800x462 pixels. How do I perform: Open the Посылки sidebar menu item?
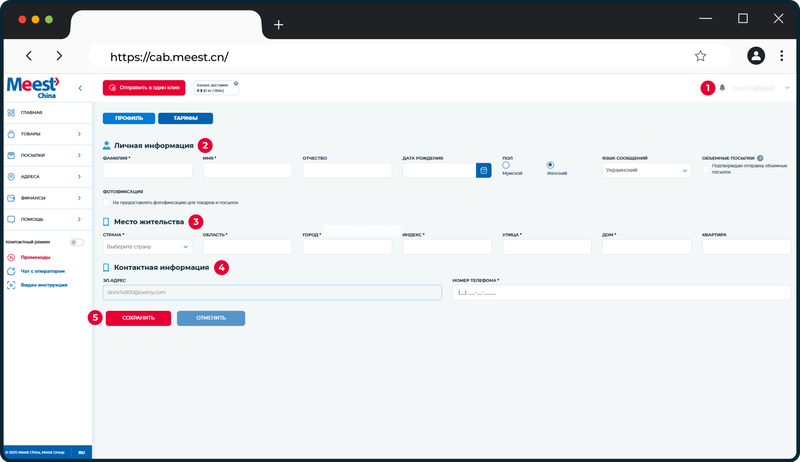[x=46, y=155]
